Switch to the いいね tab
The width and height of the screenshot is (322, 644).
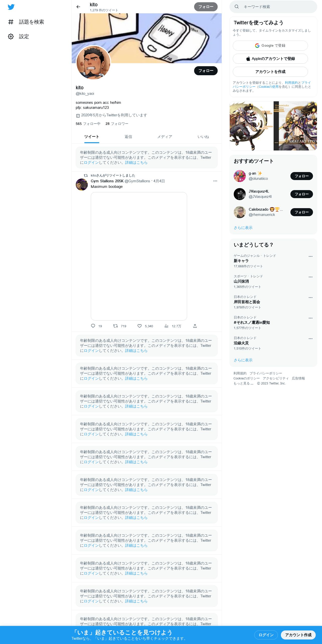(x=203, y=137)
